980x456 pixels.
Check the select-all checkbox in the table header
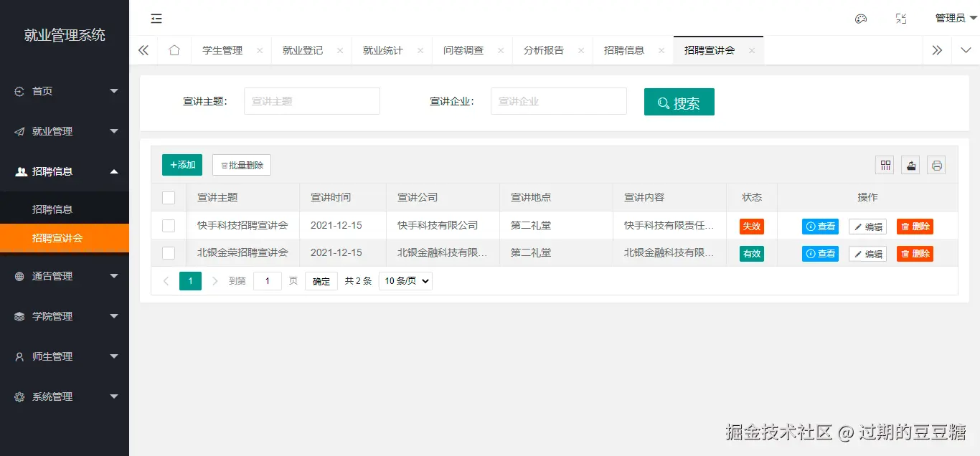[x=168, y=197]
